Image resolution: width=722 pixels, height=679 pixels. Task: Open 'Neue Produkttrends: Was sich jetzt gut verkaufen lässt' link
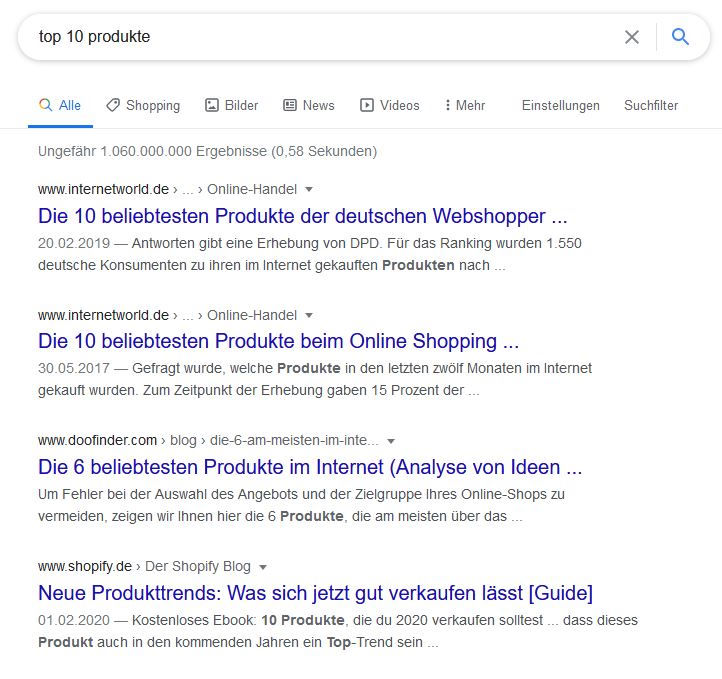(x=315, y=593)
